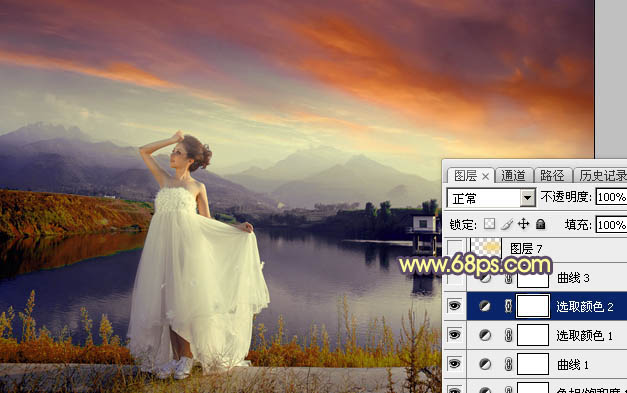627x393 pixels.
Task: Click the 不透明度 opacity value field
Action: pyautogui.click(x=611, y=197)
